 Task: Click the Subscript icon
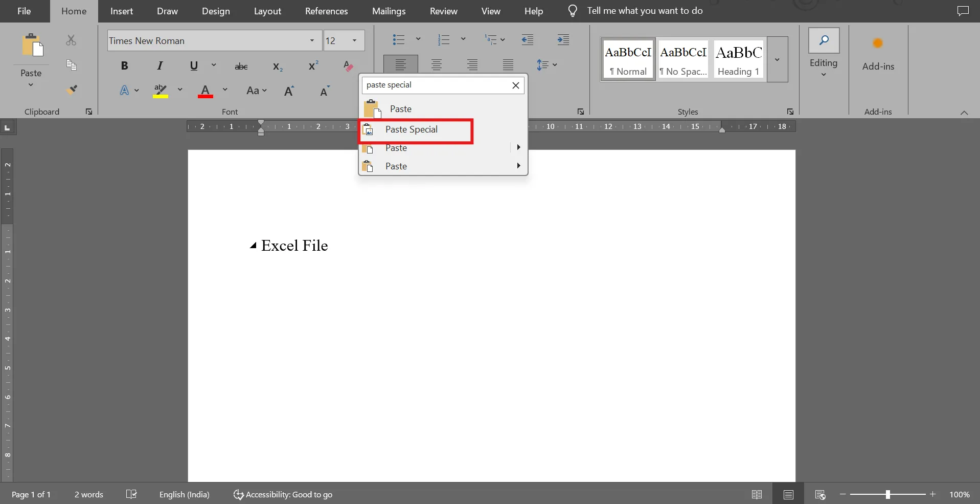[x=278, y=67]
